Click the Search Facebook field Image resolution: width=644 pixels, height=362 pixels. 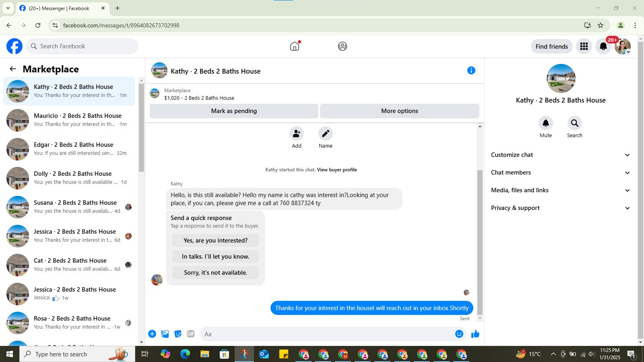click(x=82, y=46)
